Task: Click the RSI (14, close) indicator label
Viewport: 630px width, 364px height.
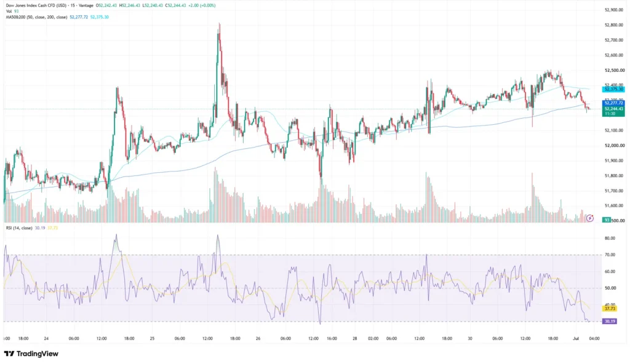Action: pyautogui.click(x=19, y=228)
